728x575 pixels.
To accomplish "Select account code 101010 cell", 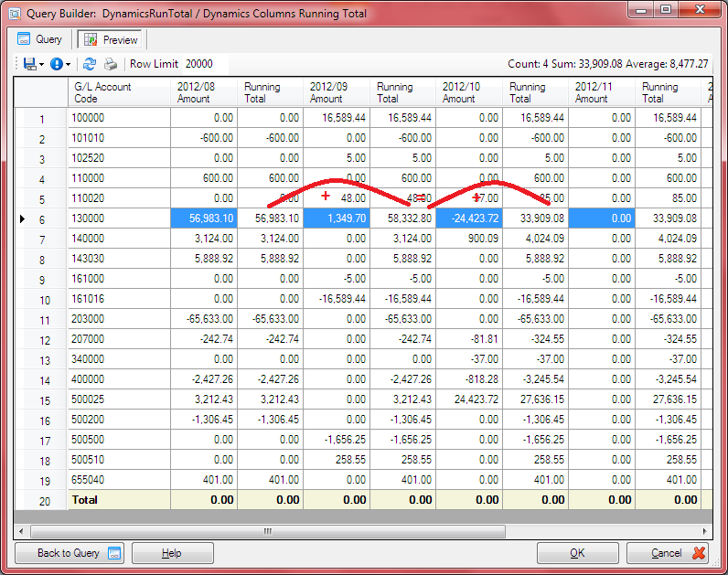I will point(119,138).
